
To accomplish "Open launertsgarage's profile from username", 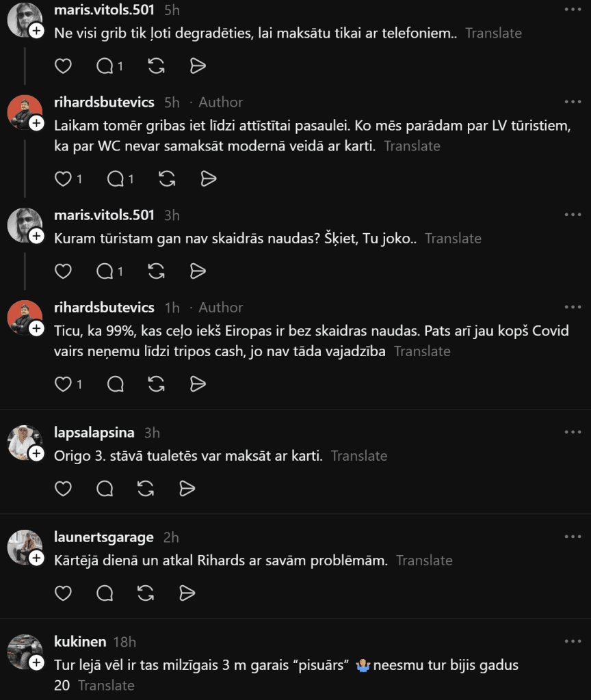I will click(x=104, y=537).
